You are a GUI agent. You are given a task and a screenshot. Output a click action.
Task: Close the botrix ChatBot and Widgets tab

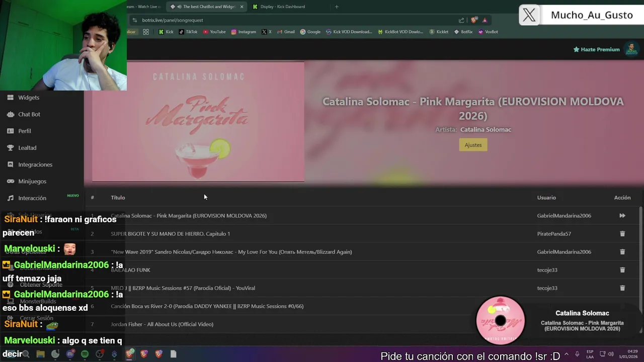(x=242, y=7)
